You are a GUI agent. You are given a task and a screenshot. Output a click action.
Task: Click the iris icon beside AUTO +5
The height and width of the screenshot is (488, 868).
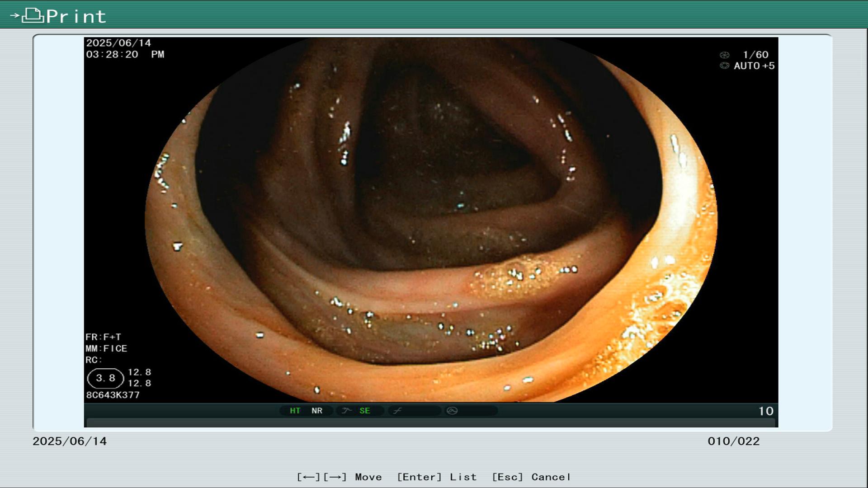click(724, 66)
